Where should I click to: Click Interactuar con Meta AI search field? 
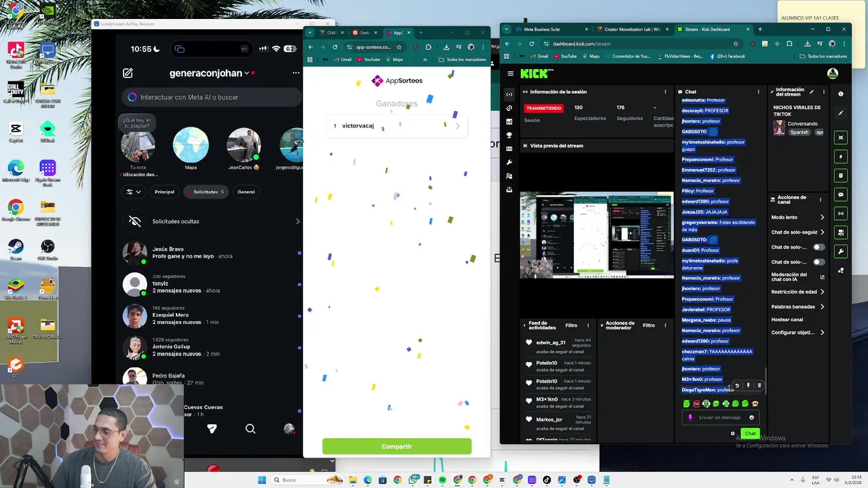[212, 97]
